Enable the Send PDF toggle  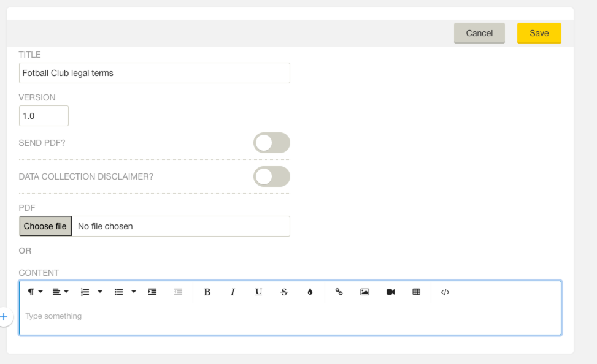[x=272, y=143]
